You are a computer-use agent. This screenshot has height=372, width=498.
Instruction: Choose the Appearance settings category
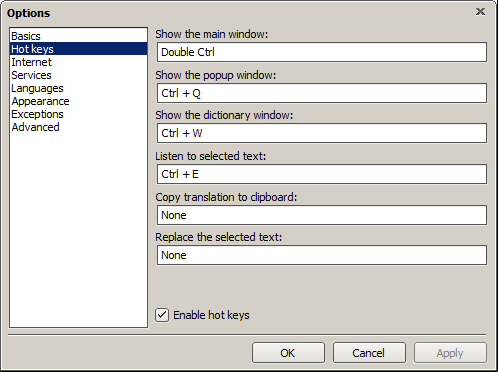(x=78, y=101)
